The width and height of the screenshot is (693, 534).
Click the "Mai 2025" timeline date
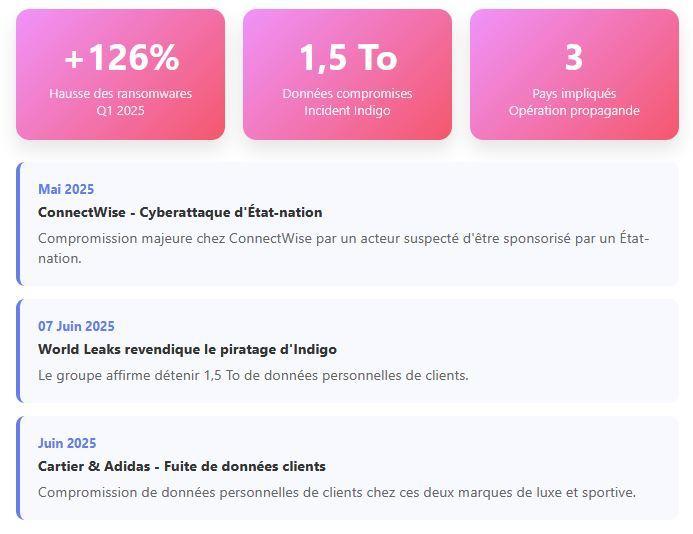coord(66,189)
